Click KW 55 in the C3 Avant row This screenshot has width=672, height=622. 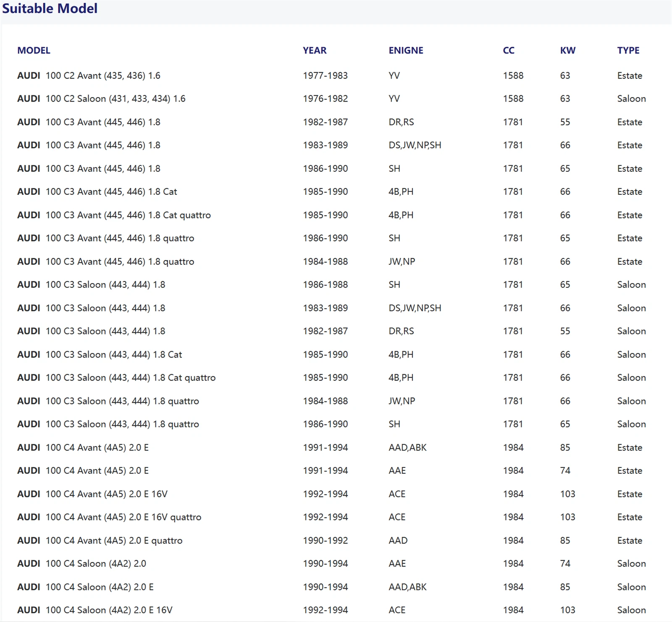pos(565,122)
